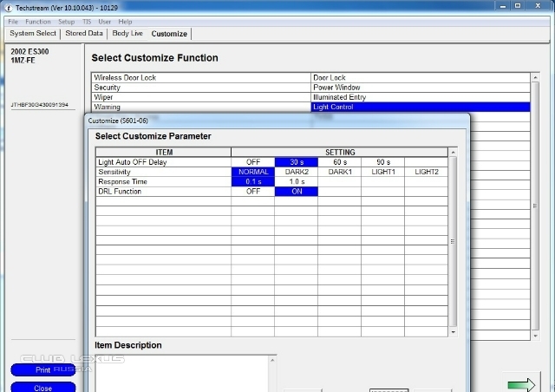
Task: Switch to the Stored Data tab
Action: (84, 34)
